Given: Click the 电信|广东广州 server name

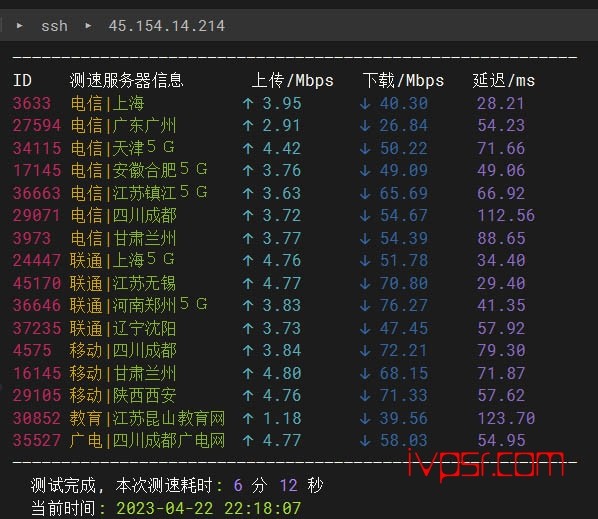Looking at the screenshot, I should pos(123,125).
